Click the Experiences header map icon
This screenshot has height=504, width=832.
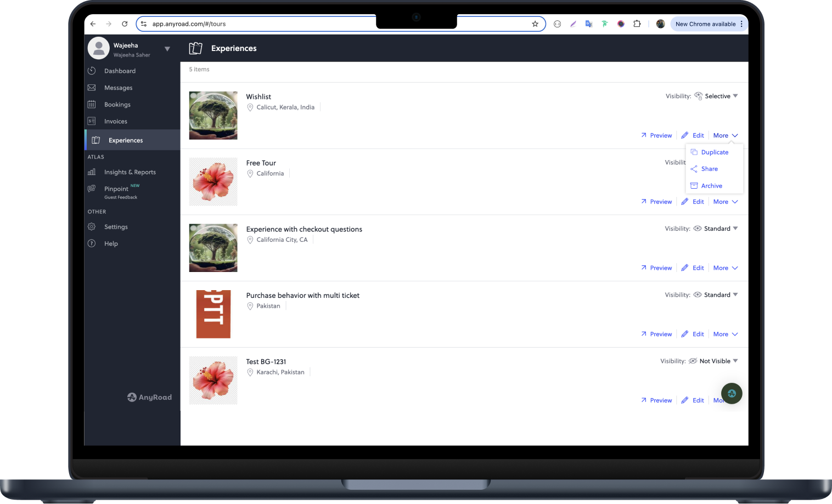click(195, 48)
